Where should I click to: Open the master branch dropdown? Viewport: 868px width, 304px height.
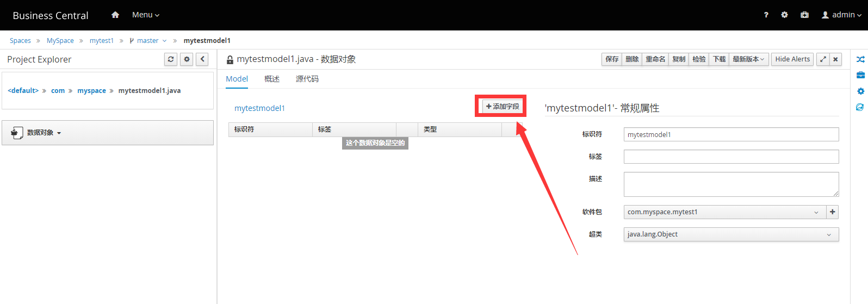pos(148,41)
